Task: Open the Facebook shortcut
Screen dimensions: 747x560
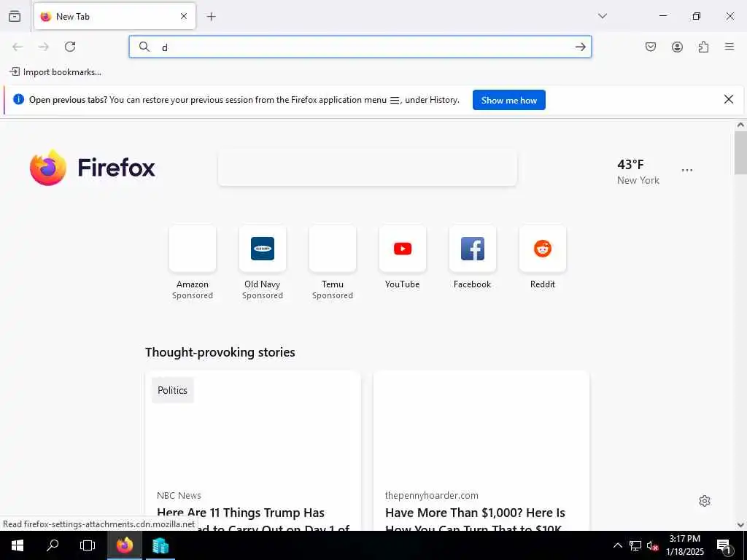Action: click(473, 257)
